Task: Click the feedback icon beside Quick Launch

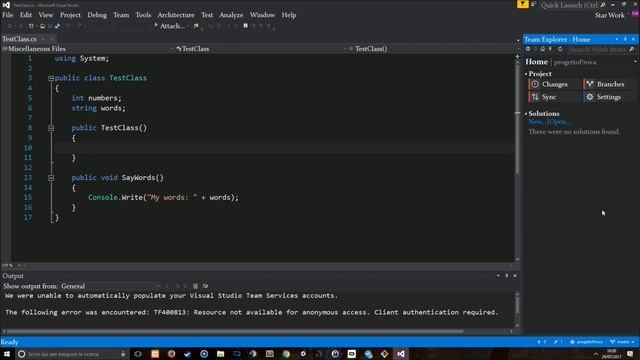Action: click(533, 4)
